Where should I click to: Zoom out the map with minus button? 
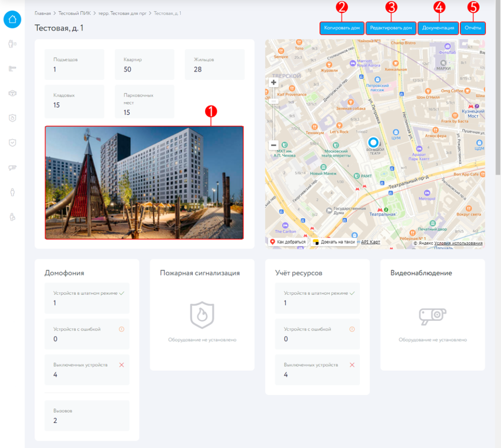[273, 145]
